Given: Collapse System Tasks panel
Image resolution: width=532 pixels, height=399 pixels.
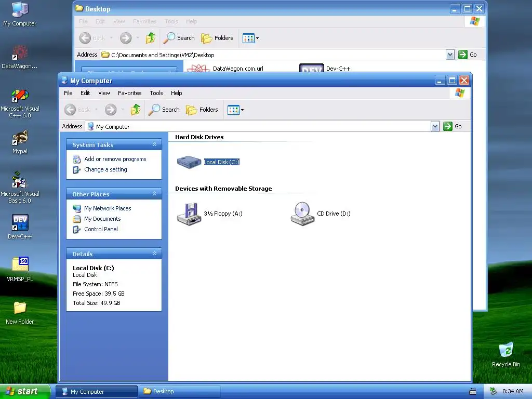Looking at the screenshot, I should point(154,144).
